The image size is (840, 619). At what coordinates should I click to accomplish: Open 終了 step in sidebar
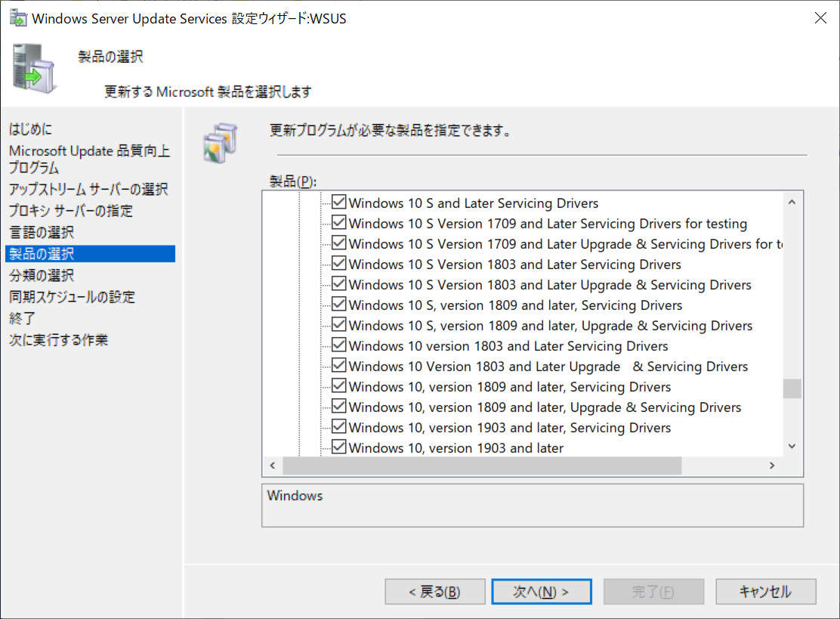pos(22,317)
